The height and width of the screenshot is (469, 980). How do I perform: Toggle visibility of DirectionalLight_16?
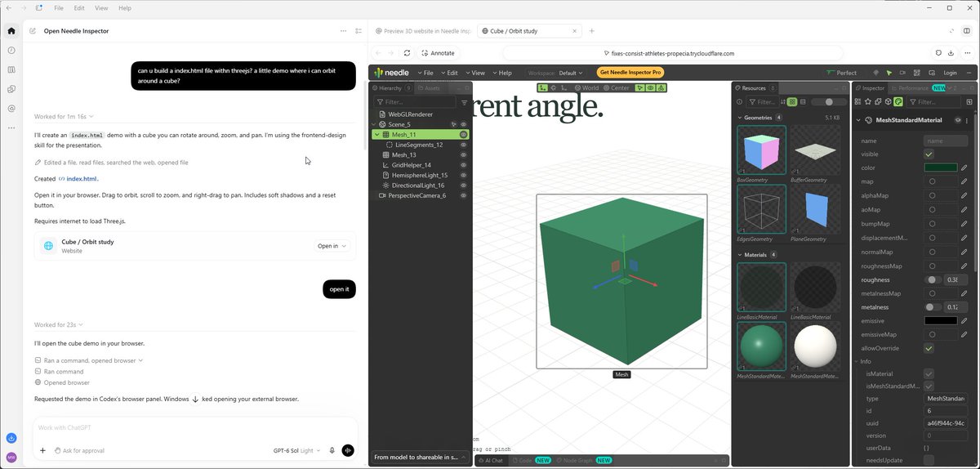[463, 185]
